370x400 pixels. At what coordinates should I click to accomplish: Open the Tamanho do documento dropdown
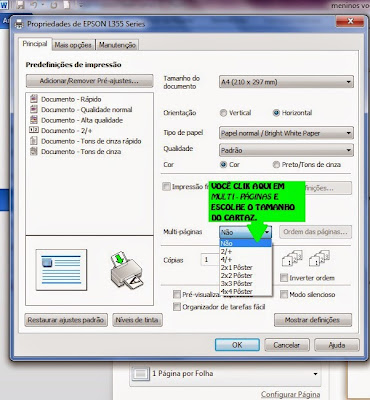(x=286, y=82)
